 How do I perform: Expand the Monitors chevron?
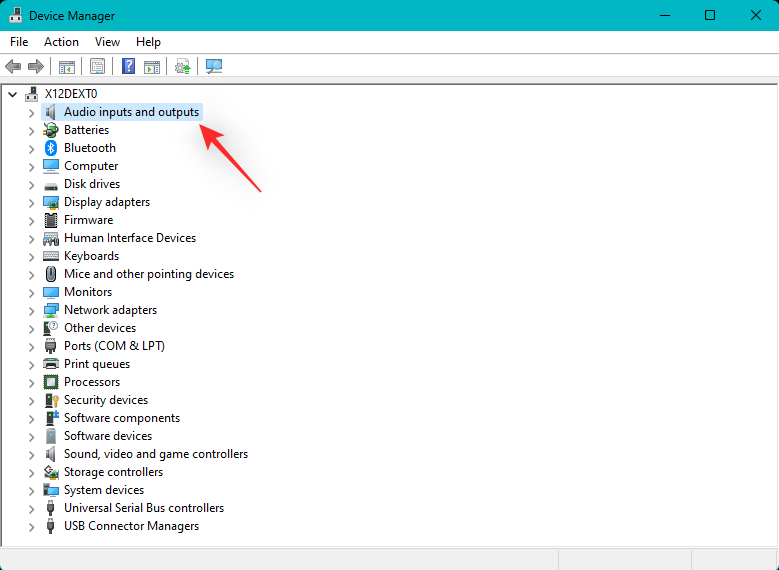[31, 292]
